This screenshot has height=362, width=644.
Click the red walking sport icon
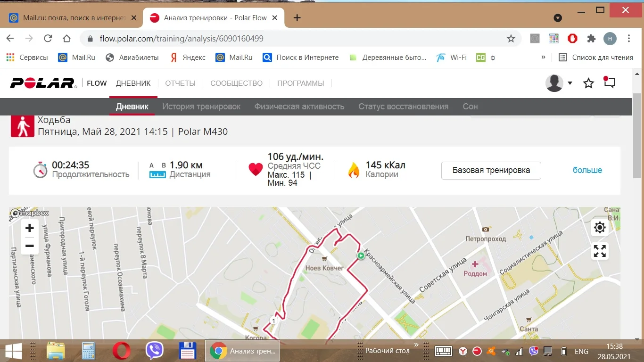coord(23,126)
